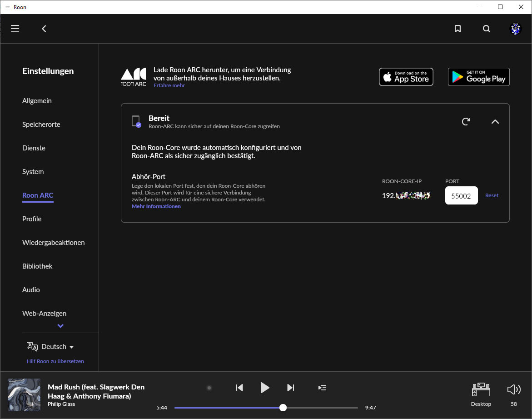Click the ROON-CORE-IP label
The height and width of the screenshot is (419, 532).
pyautogui.click(x=402, y=181)
